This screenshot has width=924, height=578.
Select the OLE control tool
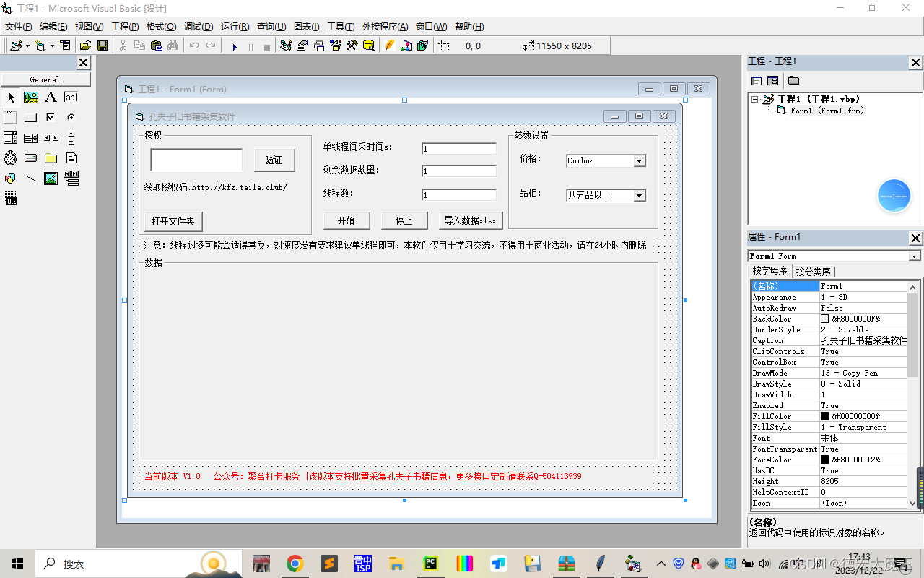[x=11, y=199]
